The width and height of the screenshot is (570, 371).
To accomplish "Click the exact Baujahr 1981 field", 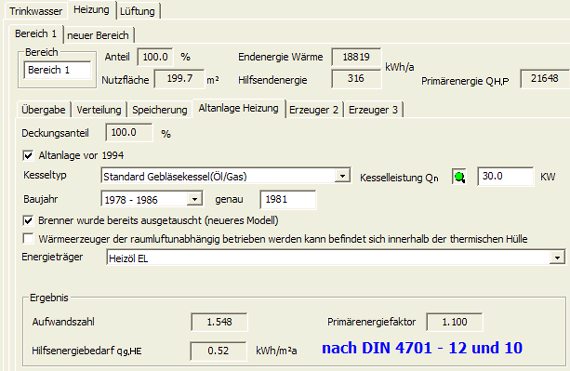I will pyautogui.click(x=288, y=199).
